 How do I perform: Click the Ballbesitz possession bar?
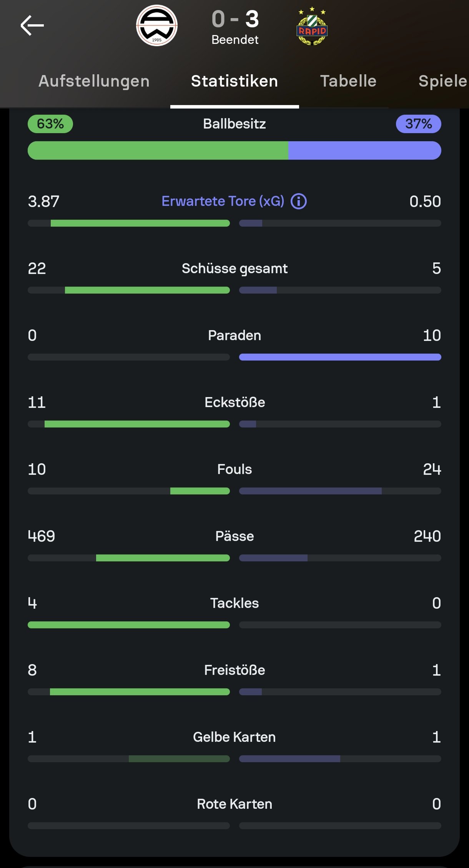click(x=234, y=150)
